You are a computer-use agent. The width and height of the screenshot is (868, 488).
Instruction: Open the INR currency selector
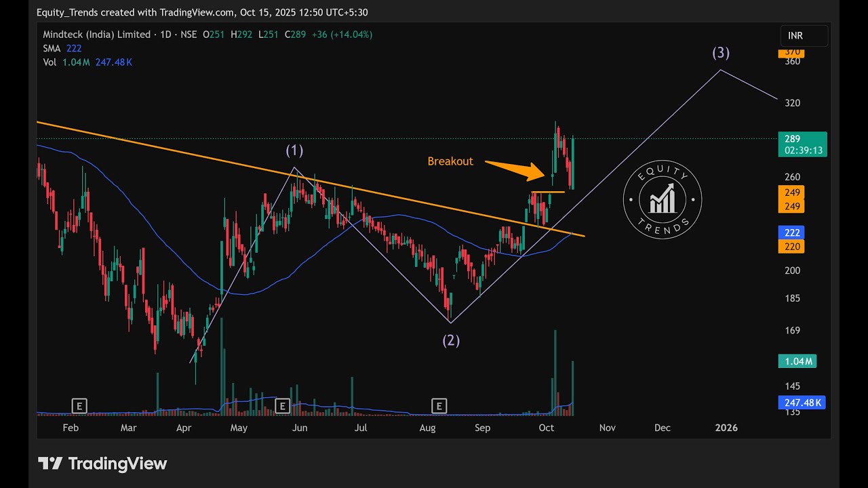point(804,36)
